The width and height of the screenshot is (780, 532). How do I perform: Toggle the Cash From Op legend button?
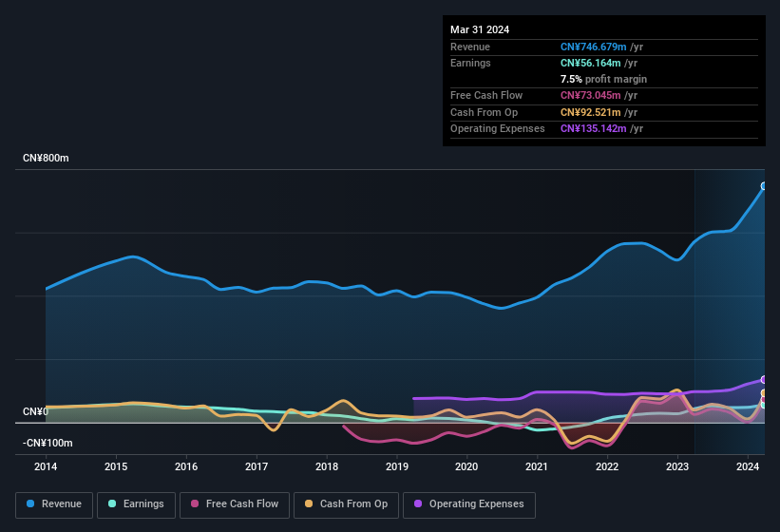[x=346, y=504]
